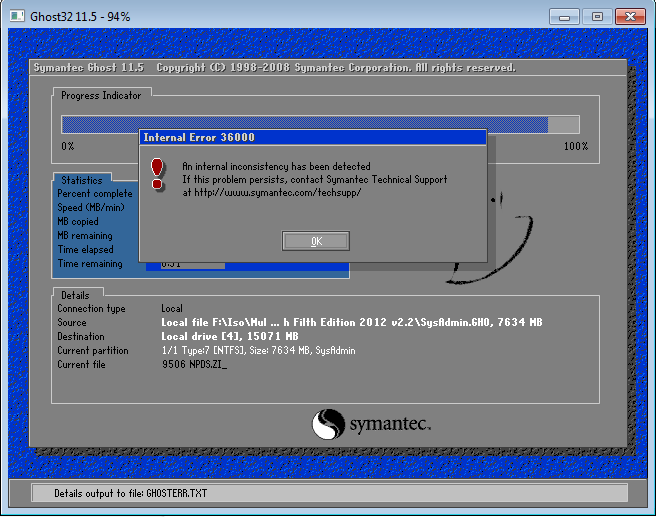Maximize the Ghost32 window
This screenshot has width=656, height=517.
597,17
